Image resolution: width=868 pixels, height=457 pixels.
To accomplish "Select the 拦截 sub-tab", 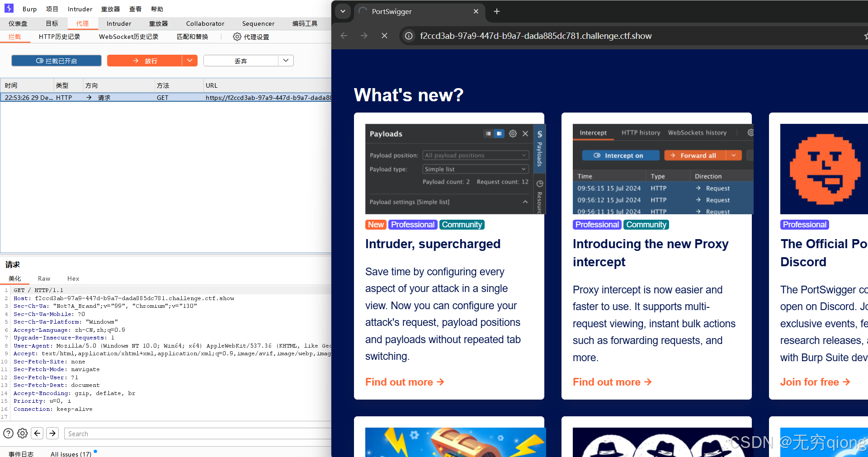I will (x=15, y=37).
